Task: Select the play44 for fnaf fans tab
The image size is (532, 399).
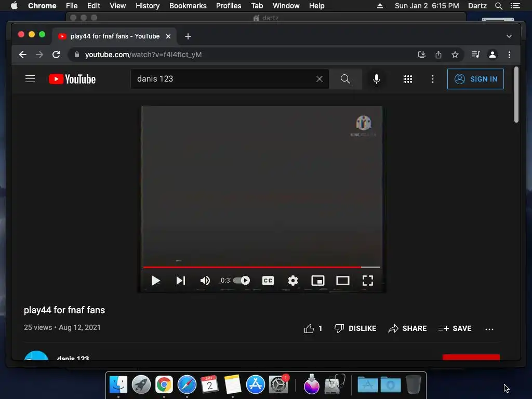Action: [x=114, y=36]
